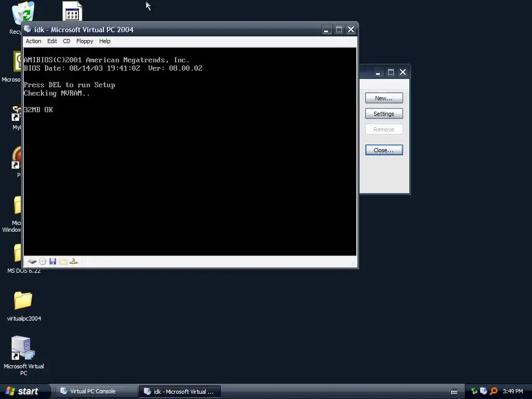This screenshot has height=399, width=532.
Task: Close the idk Virtual PC window
Action: [351, 30]
